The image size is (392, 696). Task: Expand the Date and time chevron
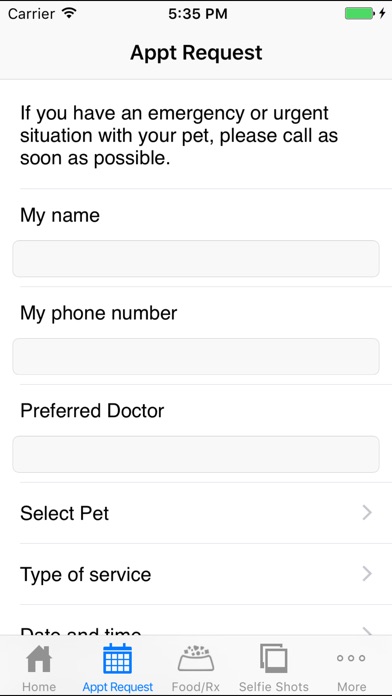(367, 630)
